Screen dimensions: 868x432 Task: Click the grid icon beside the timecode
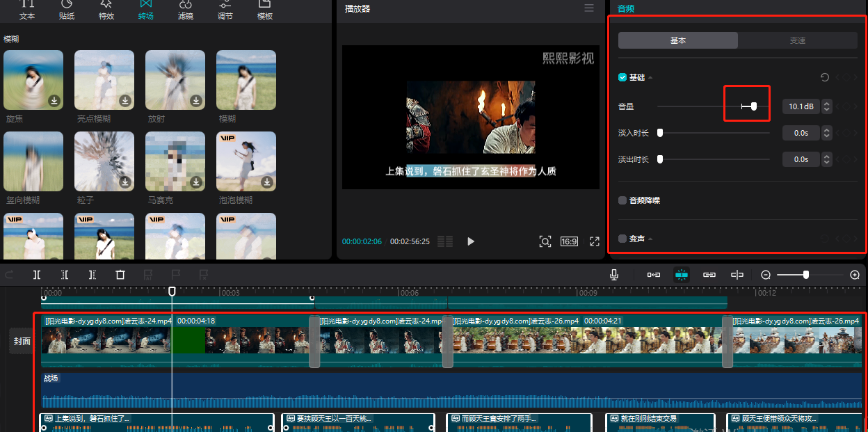tap(445, 241)
